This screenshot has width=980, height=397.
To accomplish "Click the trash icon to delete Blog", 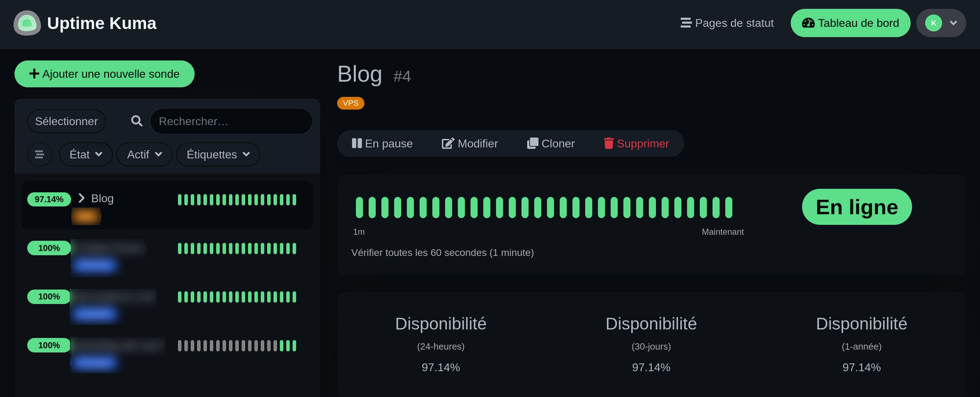I will click(609, 144).
